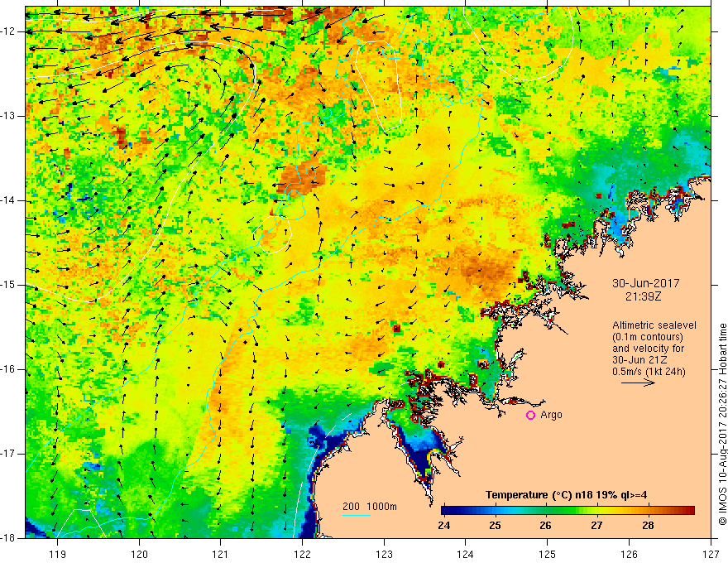Click latitude axis label '-17'
Image resolution: width=728 pixels, height=563 pixels.
(9, 454)
